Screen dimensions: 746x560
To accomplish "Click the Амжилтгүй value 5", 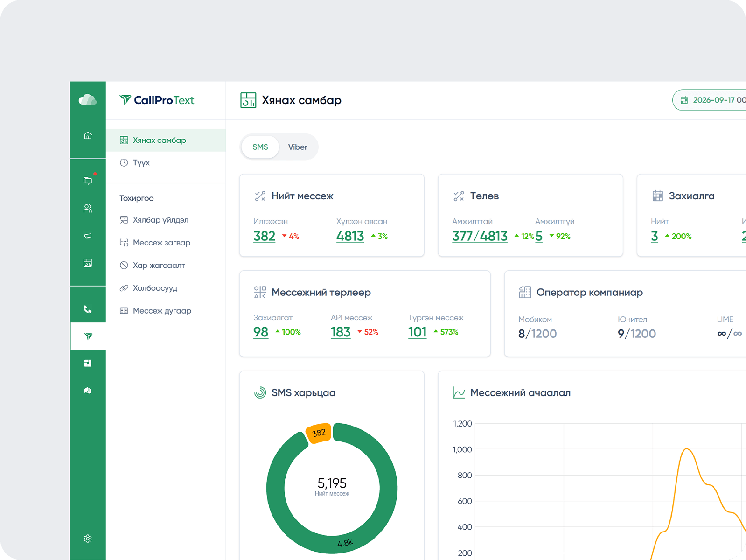I will [539, 236].
